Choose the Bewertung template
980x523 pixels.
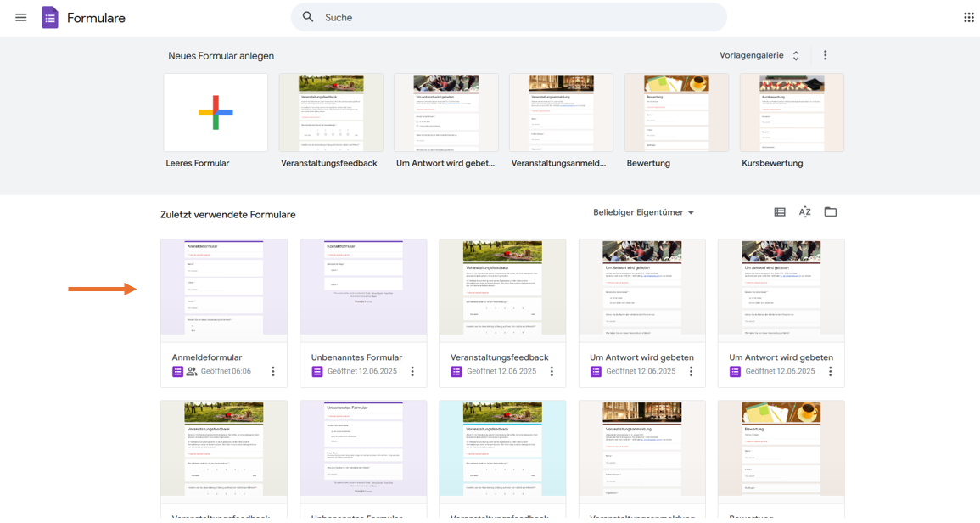676,113
